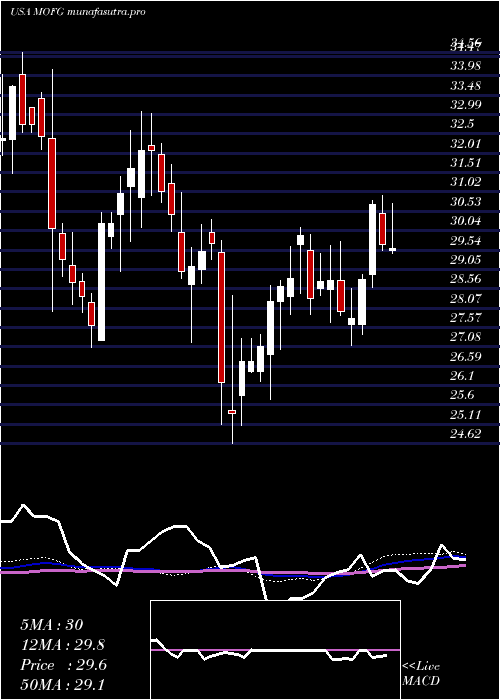500x700 pixels.
Task: Click the 32.99 price axis label
Action: click(466, 105)
